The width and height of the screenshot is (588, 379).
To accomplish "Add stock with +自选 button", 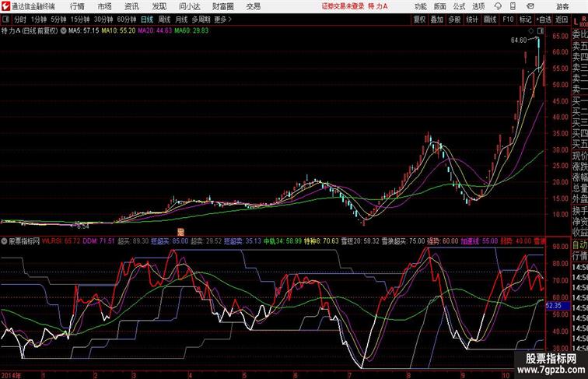I will click(544, 19).
